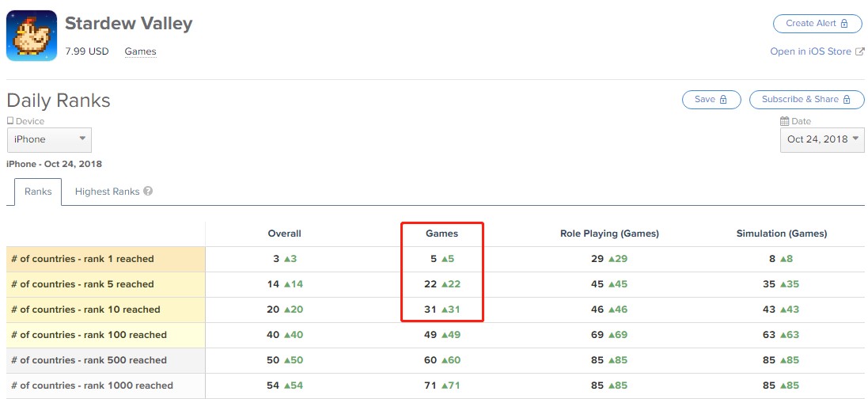
Task: Click the Games category link under title
Action: [140, 51]
